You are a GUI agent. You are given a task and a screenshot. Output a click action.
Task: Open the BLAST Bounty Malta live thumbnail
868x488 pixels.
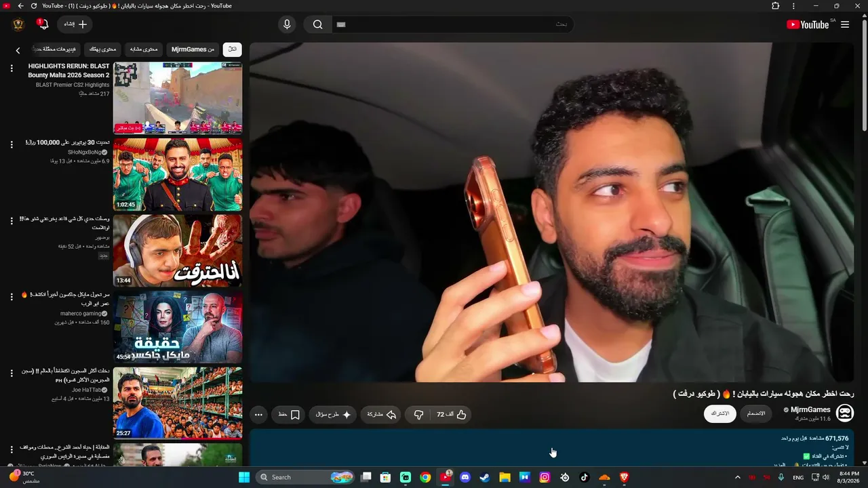click(178, 98)
